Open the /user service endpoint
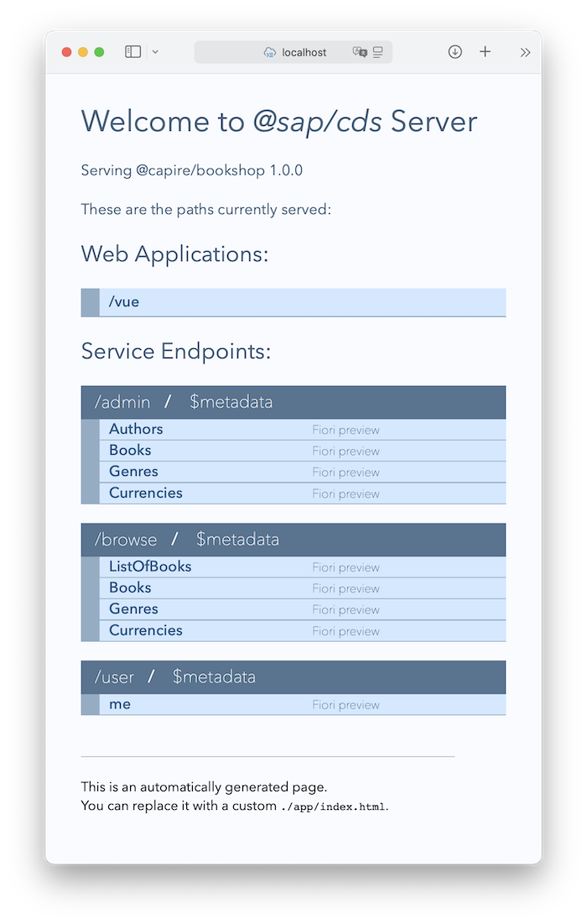587x924 pixels. (x=116, y=676)
